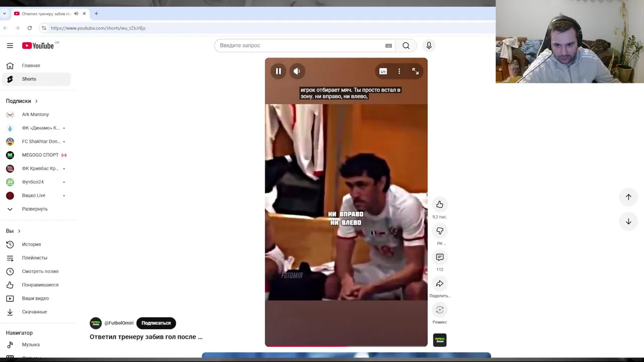The height and width of the screenshot is (362, 644).
Task: Expand the Подписки section header
Action: click(22, 101)
